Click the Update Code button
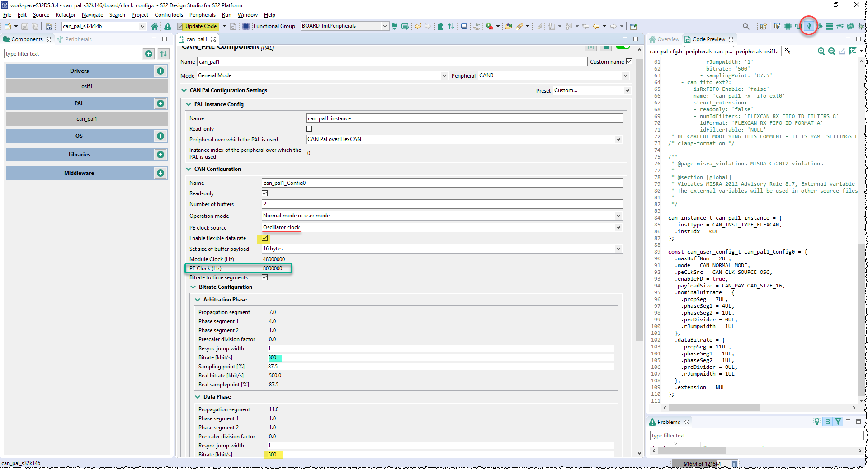This screenshot has height=470, width=868. tap(200, 26)
